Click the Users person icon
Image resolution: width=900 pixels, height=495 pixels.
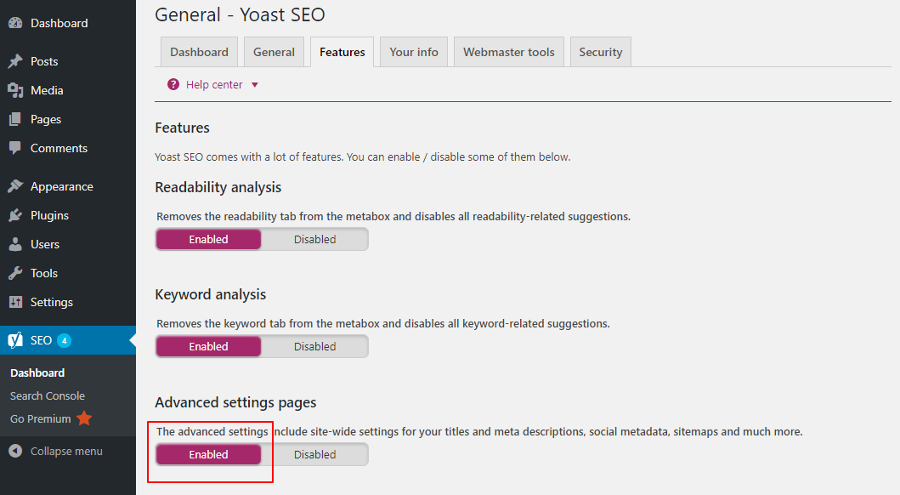15,244
